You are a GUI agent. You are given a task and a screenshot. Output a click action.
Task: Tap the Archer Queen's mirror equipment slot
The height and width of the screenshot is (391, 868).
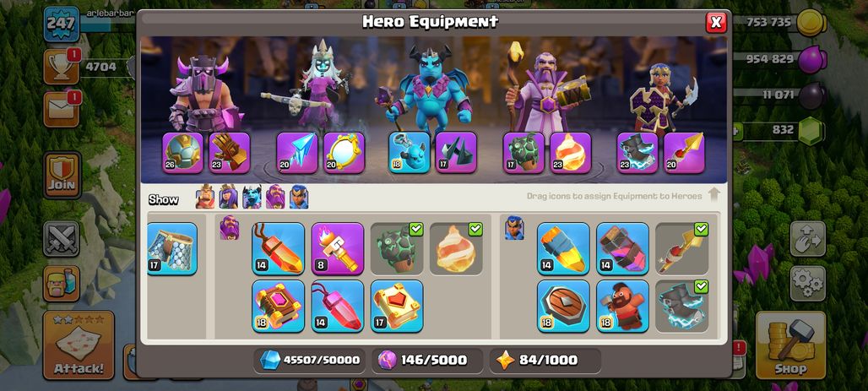click(344, 152)
